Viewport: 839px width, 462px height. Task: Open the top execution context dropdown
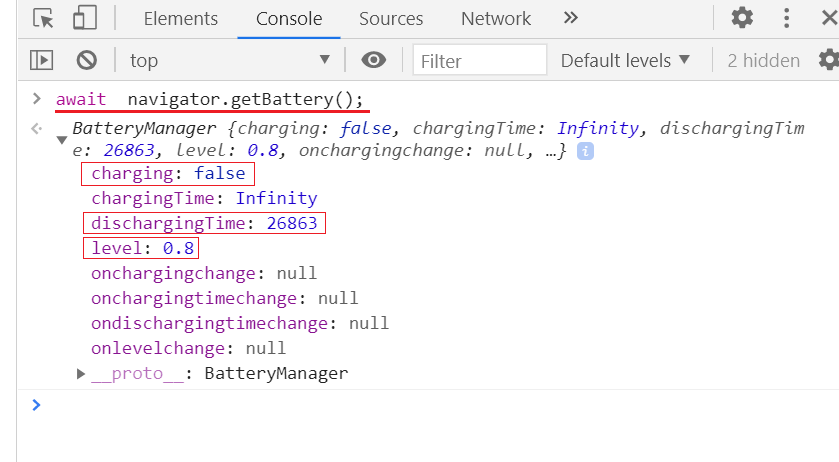(x=230, y=60)
